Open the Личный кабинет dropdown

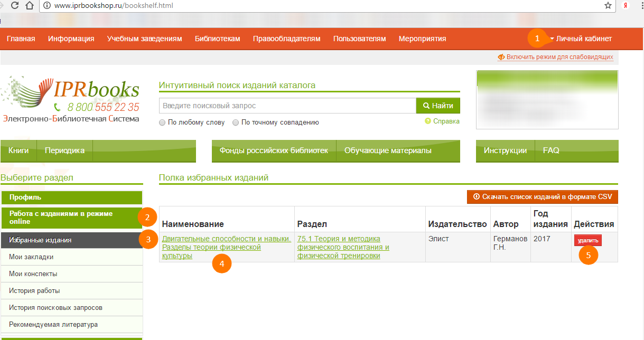[x=580, y=39]
